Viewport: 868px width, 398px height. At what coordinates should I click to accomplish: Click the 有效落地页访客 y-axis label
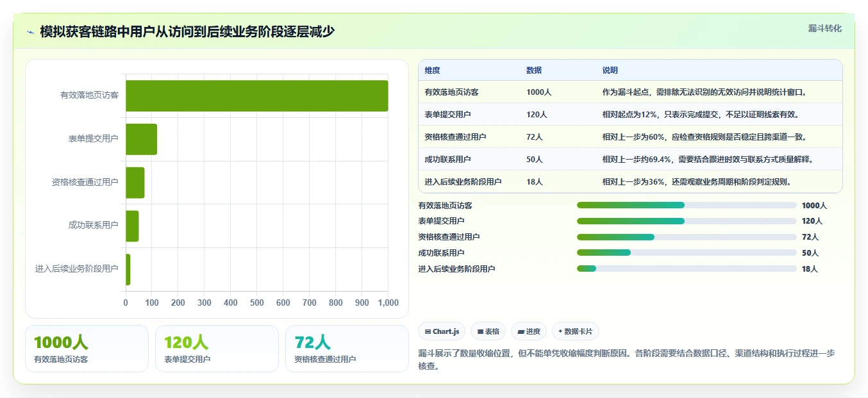click(x=89, y=95)
